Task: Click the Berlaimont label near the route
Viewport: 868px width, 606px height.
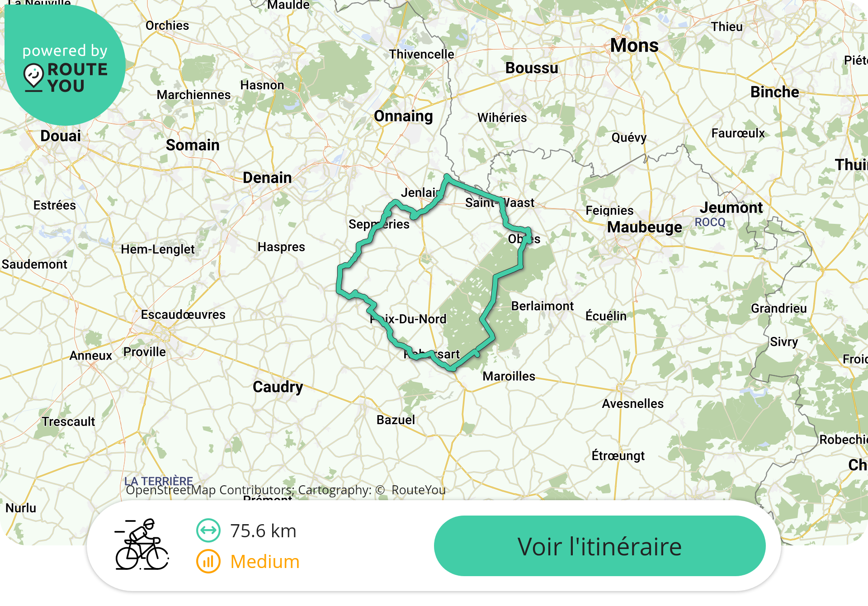Action: tap(542, 306)
